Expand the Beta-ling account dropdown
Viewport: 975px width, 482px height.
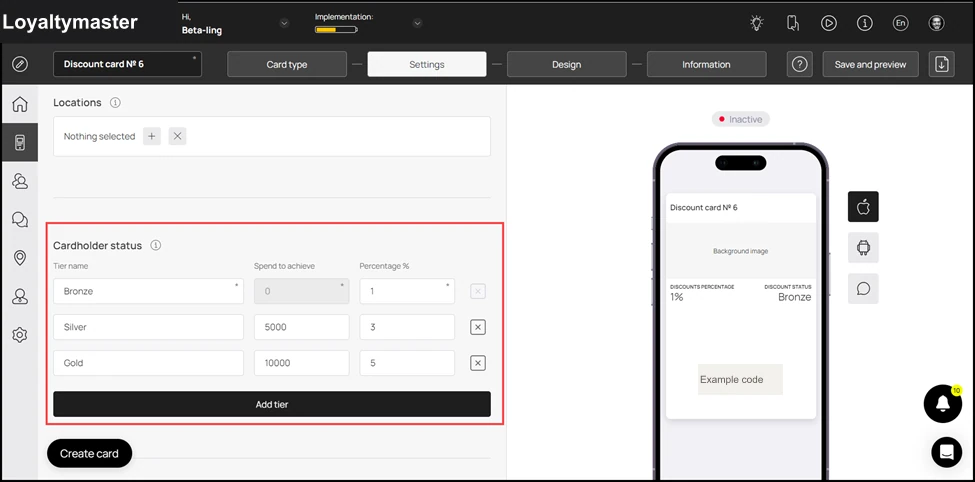point(284,24)
